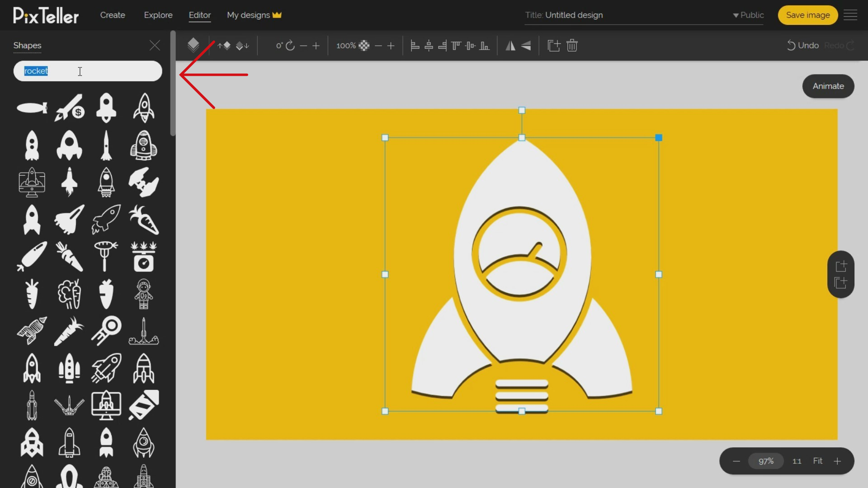
Task: Insert the rocket launch pad with smoke shape
Action: [143, 330]
